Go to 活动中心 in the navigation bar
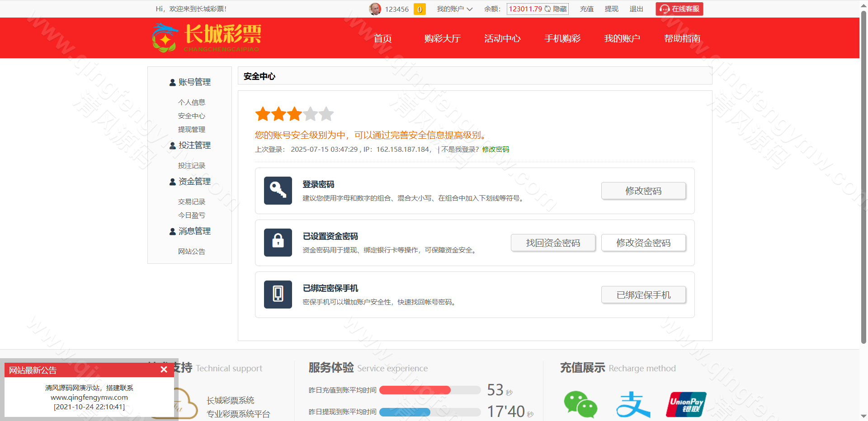 pyautogui.click(x=502, y=38)
